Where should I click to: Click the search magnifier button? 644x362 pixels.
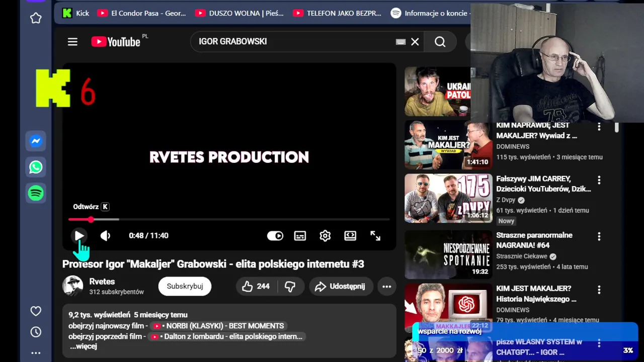pyautogui.click(x=440, y=42)
